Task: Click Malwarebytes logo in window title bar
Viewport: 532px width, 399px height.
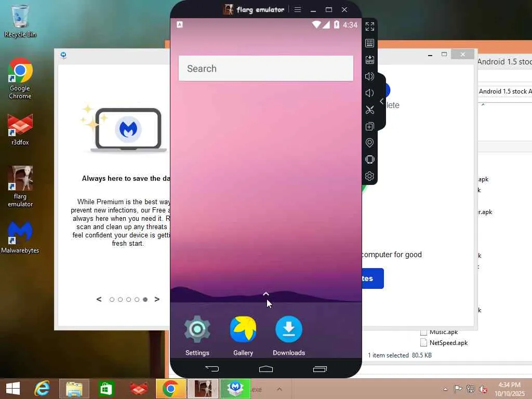Action: [x=63, y=55]
